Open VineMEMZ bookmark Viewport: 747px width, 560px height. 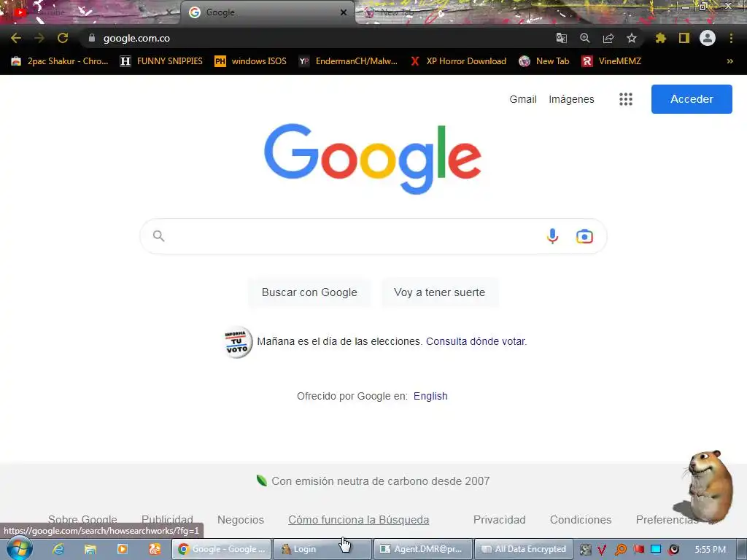611,61
